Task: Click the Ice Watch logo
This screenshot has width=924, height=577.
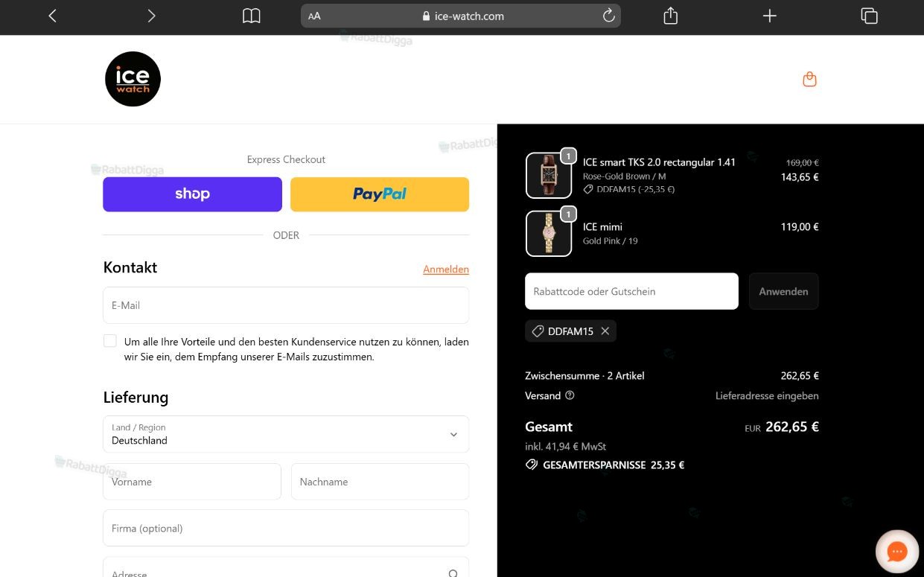Action: [x=133, y=79]
